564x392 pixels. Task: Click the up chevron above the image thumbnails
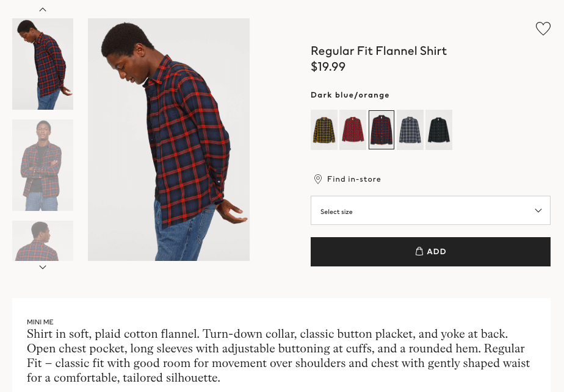point(42,9)
